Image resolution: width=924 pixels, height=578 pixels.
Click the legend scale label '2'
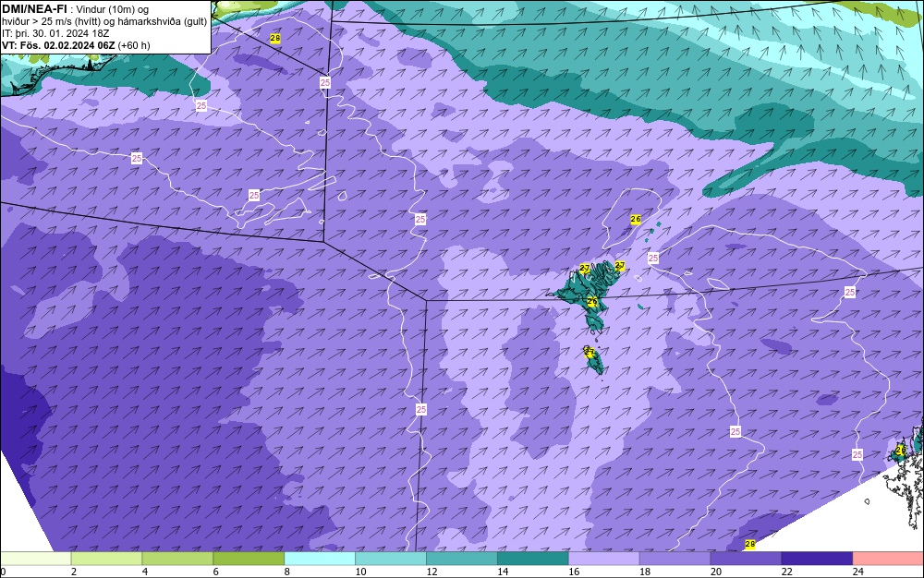[74, 572]
